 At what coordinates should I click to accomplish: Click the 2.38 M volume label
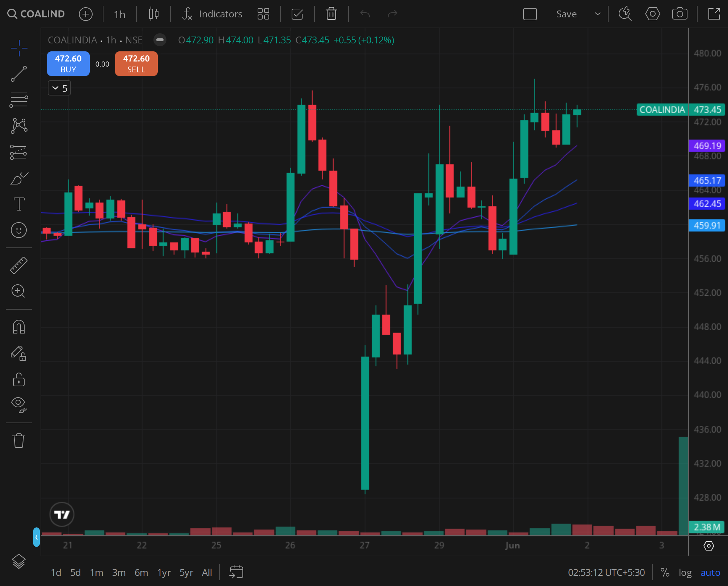click(x=707, y=527)
